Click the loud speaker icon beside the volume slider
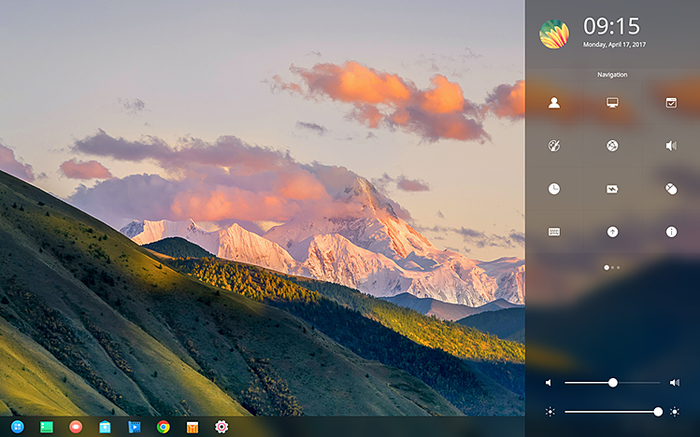 point(675,383)
